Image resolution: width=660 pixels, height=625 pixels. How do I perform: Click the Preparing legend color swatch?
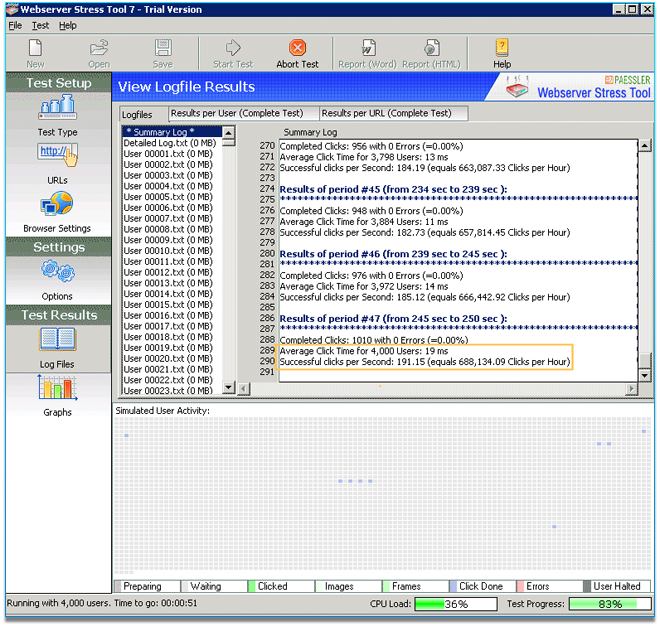[118, 586]
